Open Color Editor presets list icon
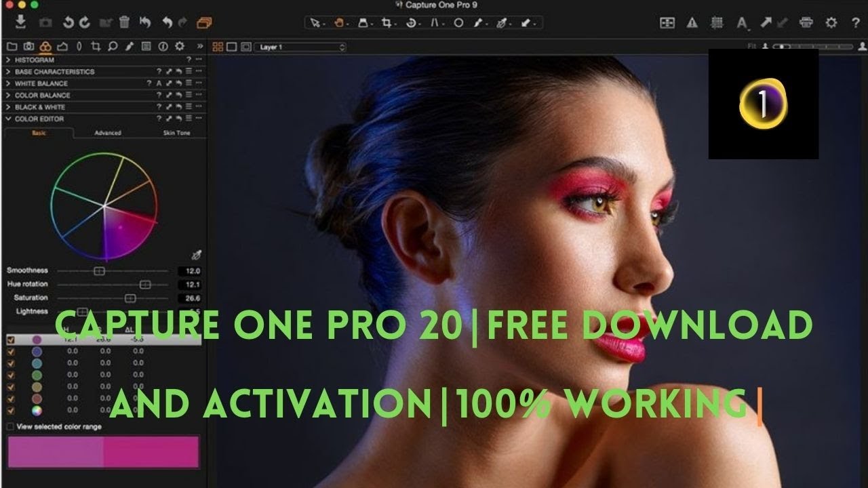This screenshot has height=488, width=868. [189, 119]
